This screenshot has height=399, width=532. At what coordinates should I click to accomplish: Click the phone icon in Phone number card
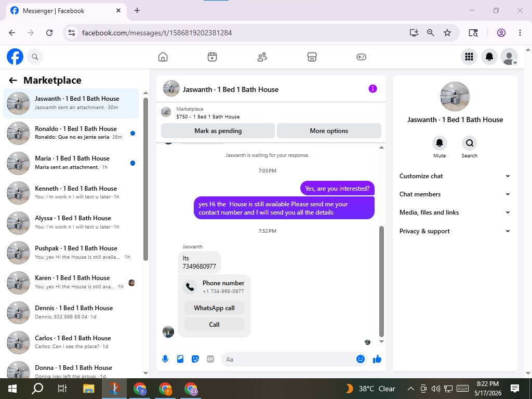[x=190, y=287]
